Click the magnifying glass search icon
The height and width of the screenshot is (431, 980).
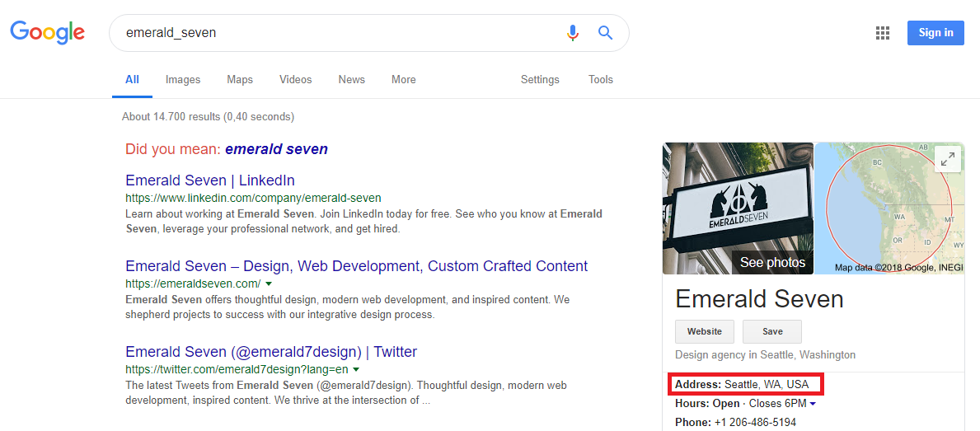(605, 32)
